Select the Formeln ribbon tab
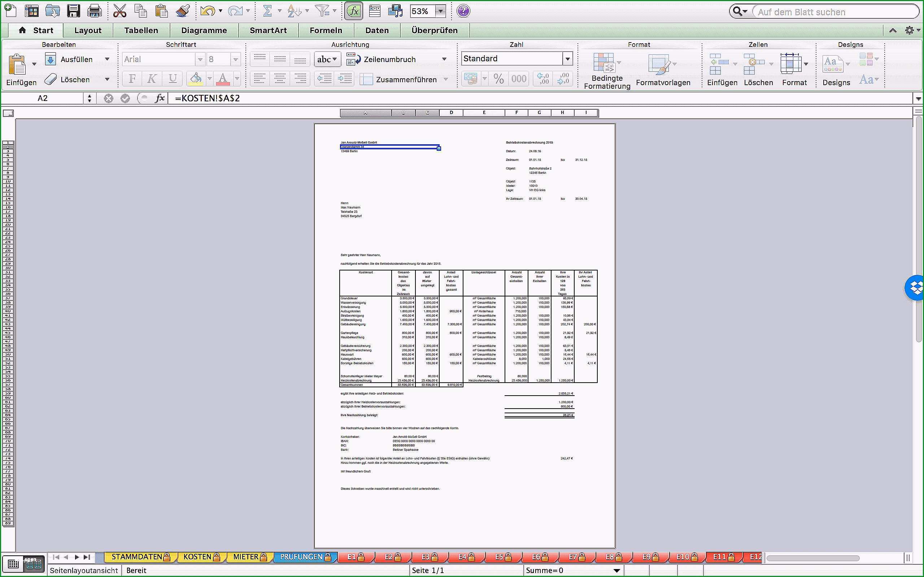This screenshot has width=924, height=577. (x=326, y=30)
